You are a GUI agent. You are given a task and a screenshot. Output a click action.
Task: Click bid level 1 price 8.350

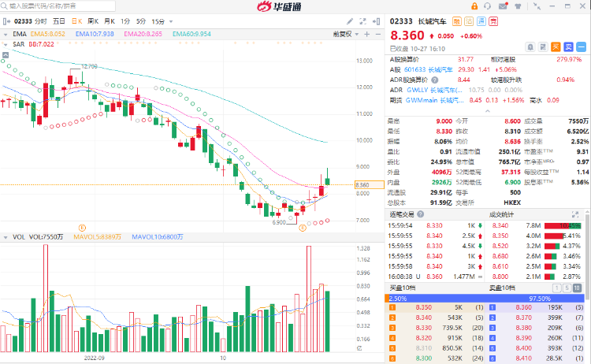(x=424, y=307)
